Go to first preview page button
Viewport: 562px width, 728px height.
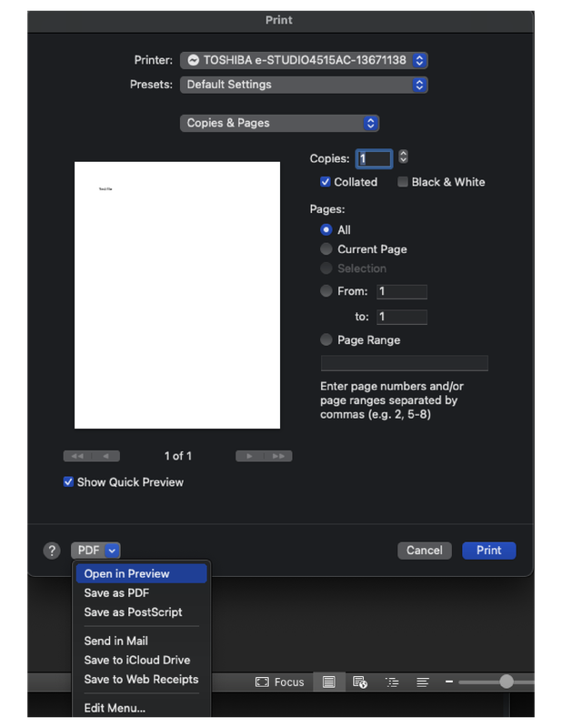coord(77,457)
